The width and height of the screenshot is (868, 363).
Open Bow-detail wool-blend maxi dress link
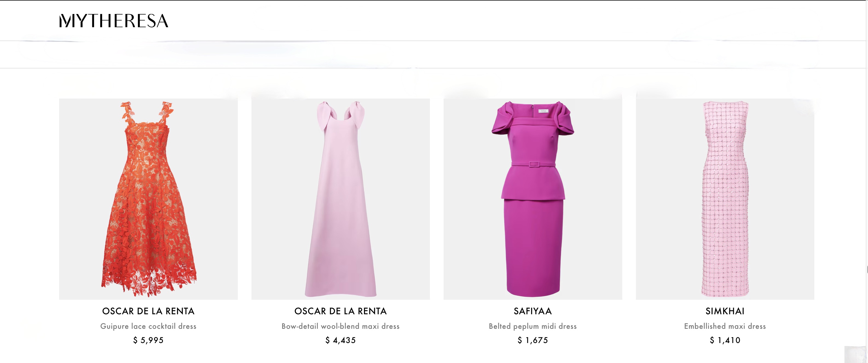click(x=340, y=326)
